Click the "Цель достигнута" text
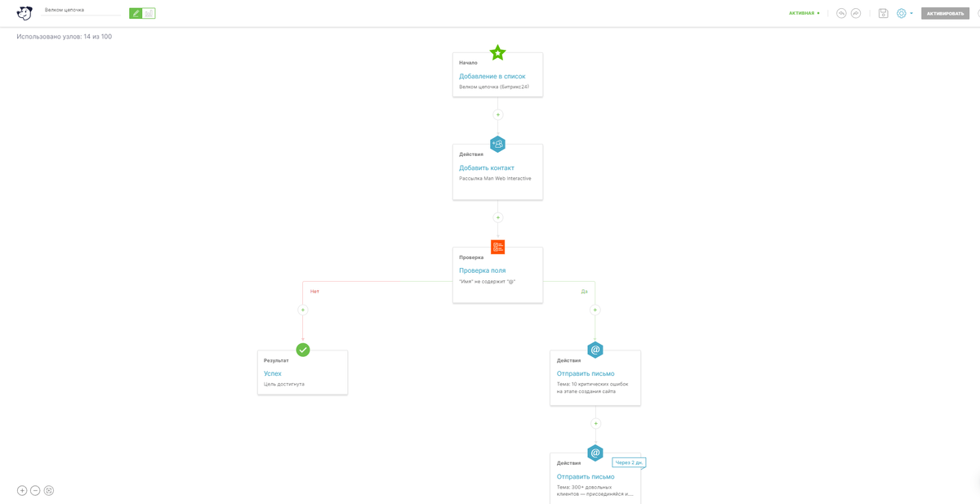 pyautogui.click(x=284, y=384)
